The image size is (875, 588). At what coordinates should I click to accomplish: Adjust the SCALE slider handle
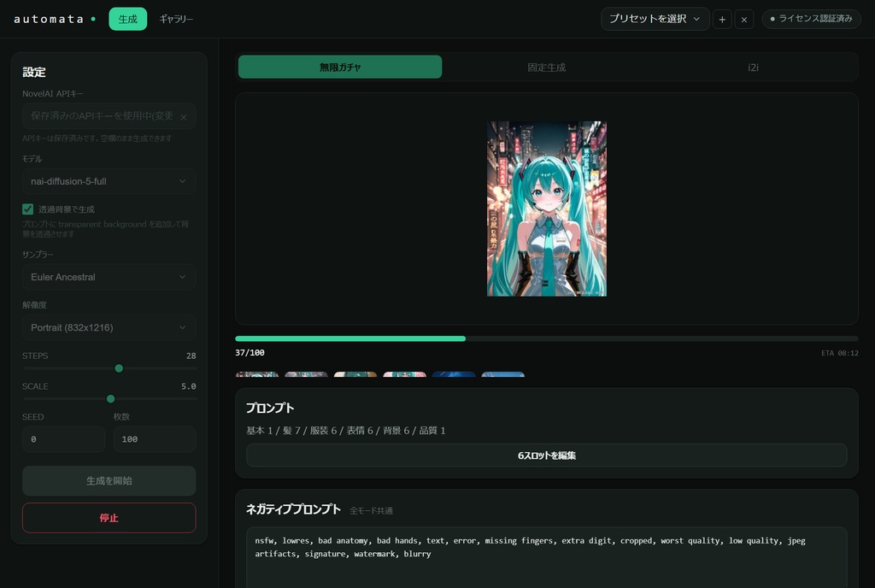click(110, 399)
